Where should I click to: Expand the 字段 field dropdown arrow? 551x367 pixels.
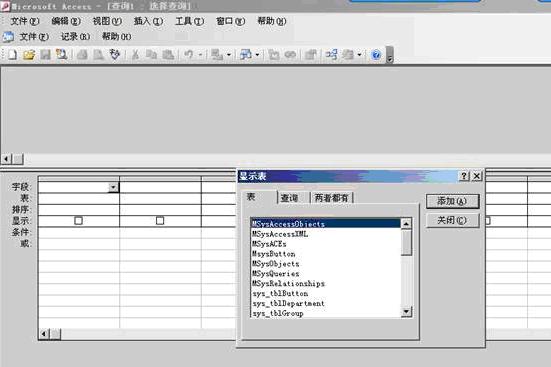click(x=113, y=187)
